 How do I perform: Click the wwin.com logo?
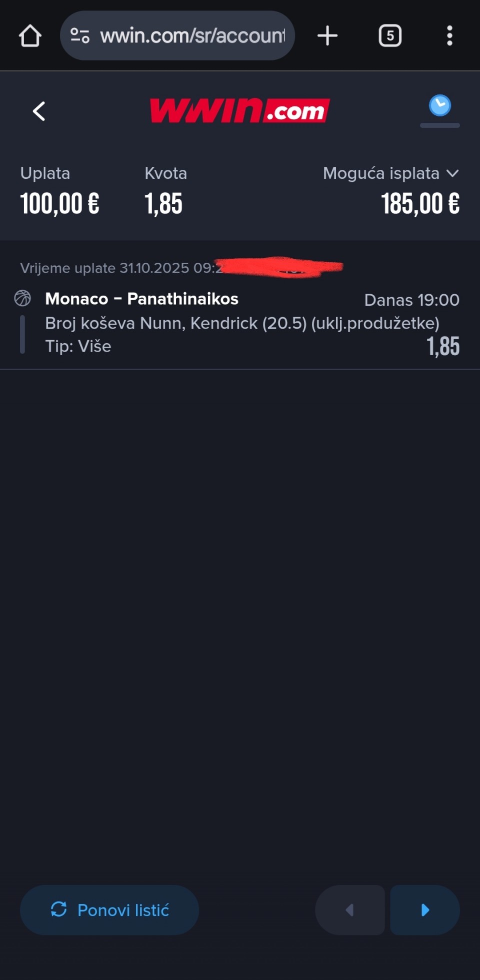239,110
